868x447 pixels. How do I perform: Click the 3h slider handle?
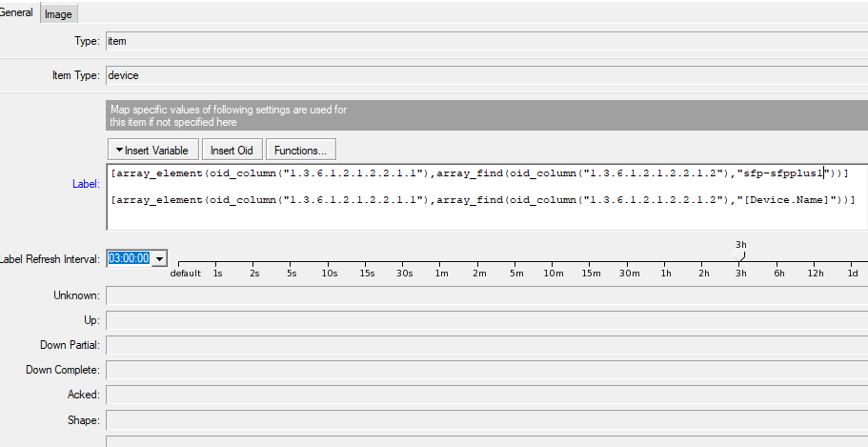[740, 255]
